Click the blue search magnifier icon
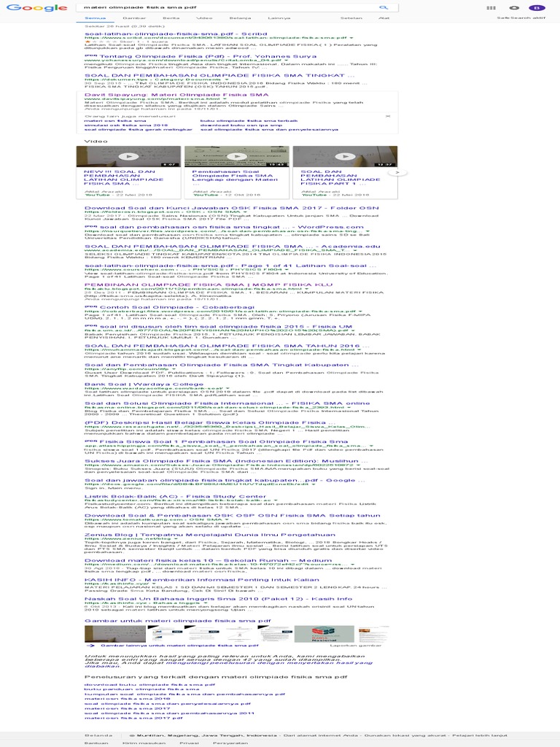Screen dimensions: 560x747 384,7
